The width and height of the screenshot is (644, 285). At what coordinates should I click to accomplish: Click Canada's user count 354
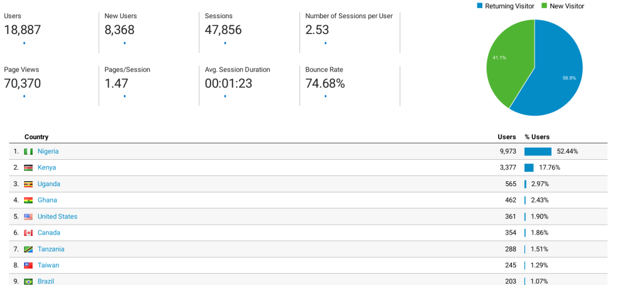pos(511,233)
